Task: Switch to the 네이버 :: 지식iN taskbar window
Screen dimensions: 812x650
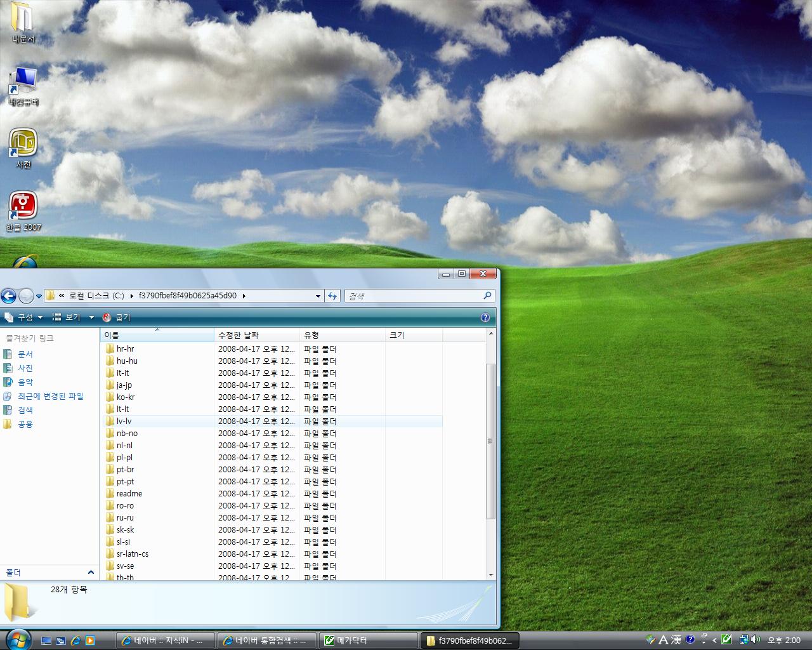Action: 166,641
